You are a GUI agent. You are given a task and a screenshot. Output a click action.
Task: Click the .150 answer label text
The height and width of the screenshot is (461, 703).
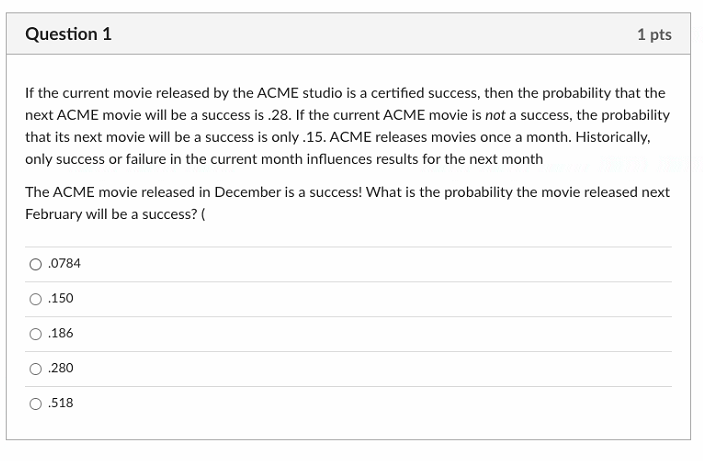click(x=61, y=299)
